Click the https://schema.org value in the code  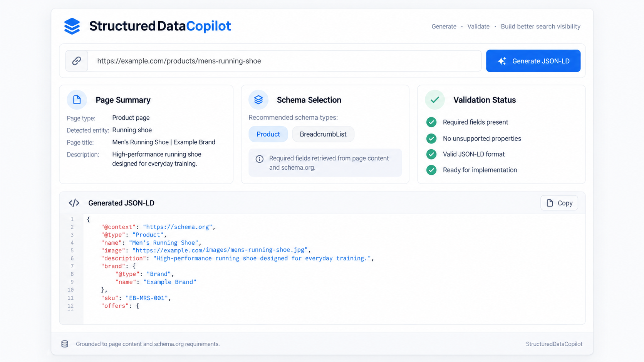(178, 227)
